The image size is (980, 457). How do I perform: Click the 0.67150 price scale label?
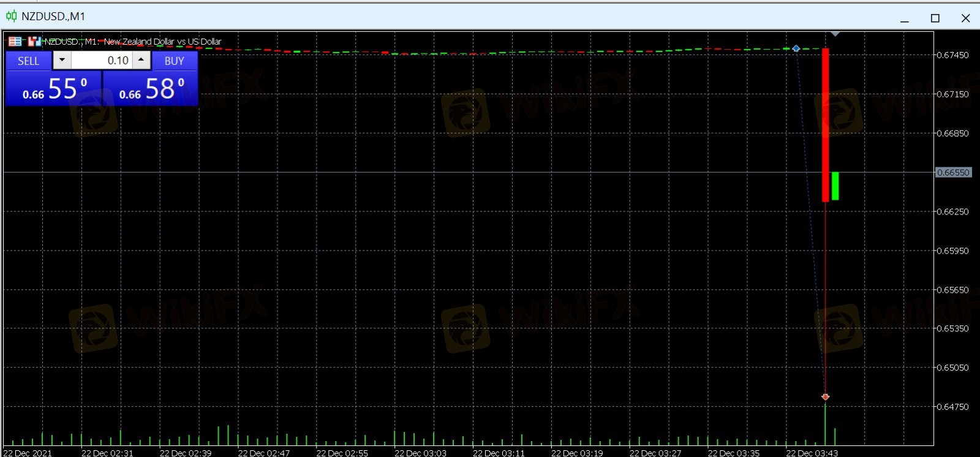[953, 94]
